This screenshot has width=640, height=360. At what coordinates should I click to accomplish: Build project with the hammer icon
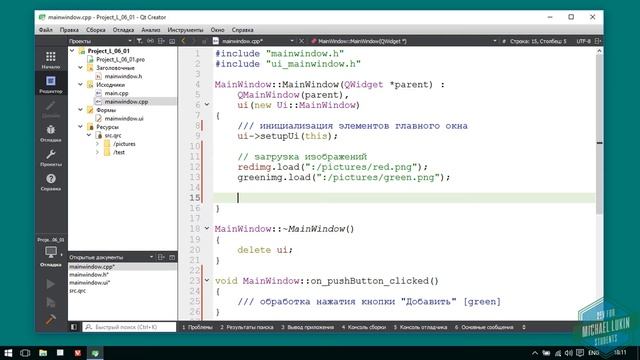coord(51,319)
